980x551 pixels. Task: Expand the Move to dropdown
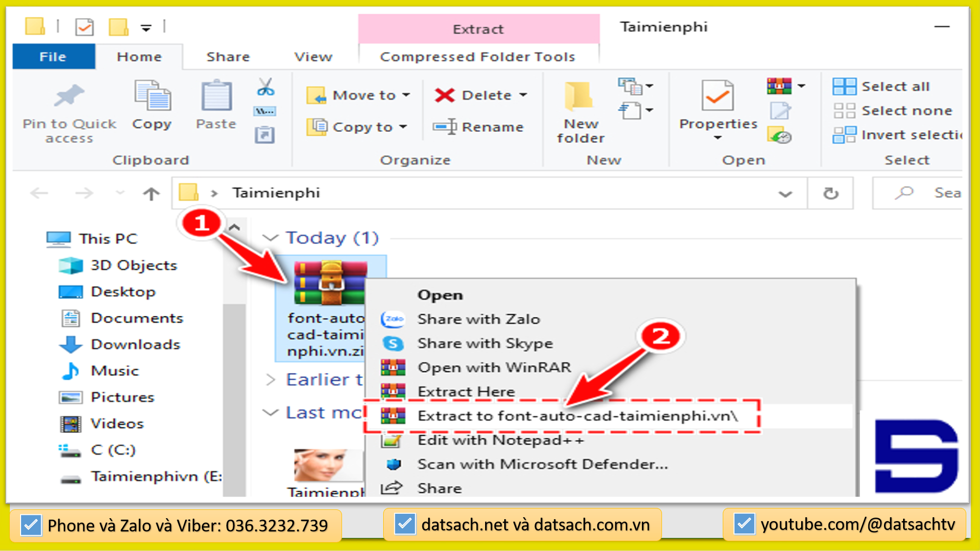406,95
